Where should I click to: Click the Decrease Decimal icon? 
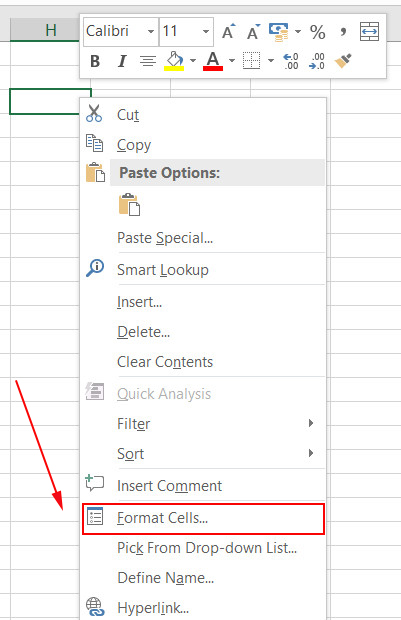[317, 61]
